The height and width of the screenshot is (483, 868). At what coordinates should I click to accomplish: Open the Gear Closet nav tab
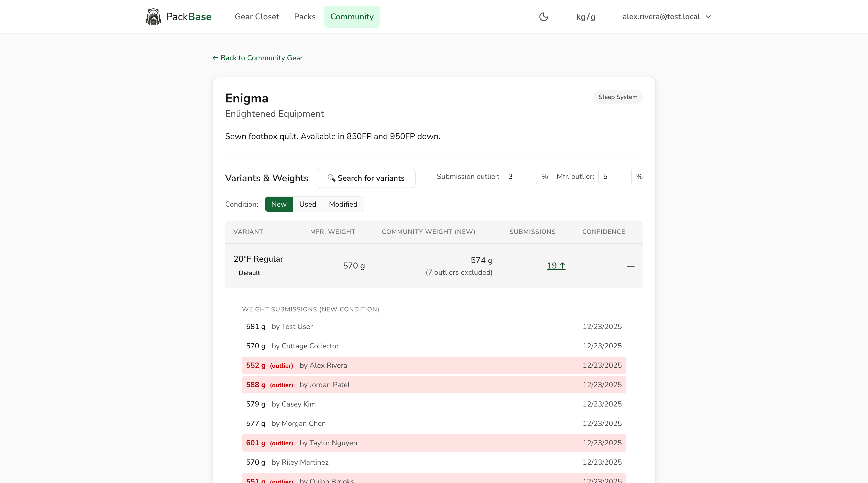pyautogui.click(x=257, y=17)
